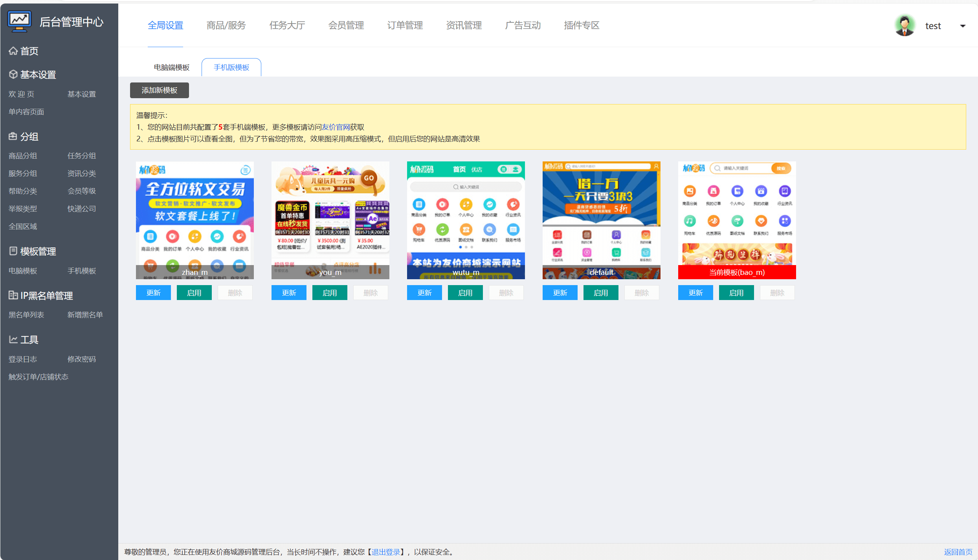Open the 黑名单列表 sidebar link

coord(26,315)
